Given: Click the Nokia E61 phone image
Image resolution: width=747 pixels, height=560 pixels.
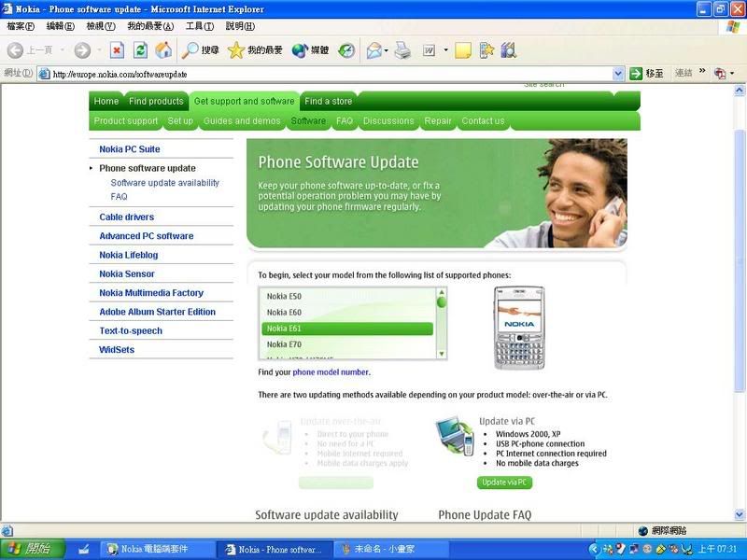Looking at the screenshot, I should tap(519, 328).
